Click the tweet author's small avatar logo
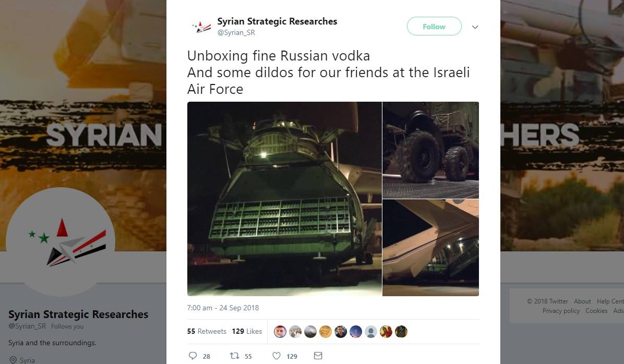 [x=202, y=27]
